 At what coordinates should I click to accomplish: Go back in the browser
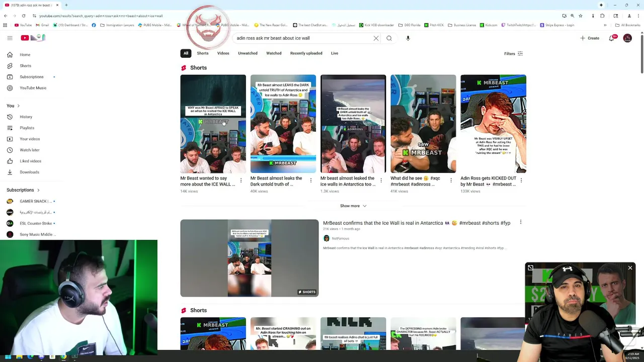click(5, 16)
